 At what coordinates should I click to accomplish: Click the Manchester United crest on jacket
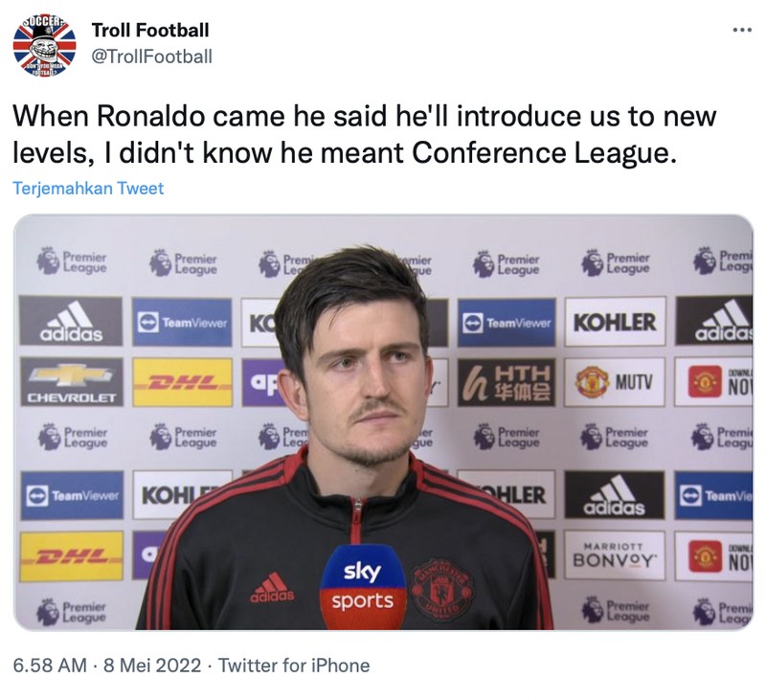coord(441,587)
